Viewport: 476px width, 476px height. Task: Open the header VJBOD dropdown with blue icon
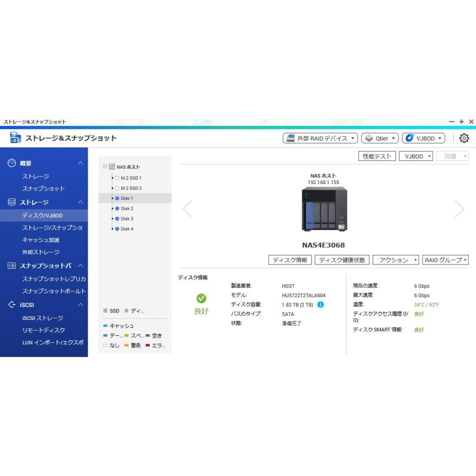point(424,139)
